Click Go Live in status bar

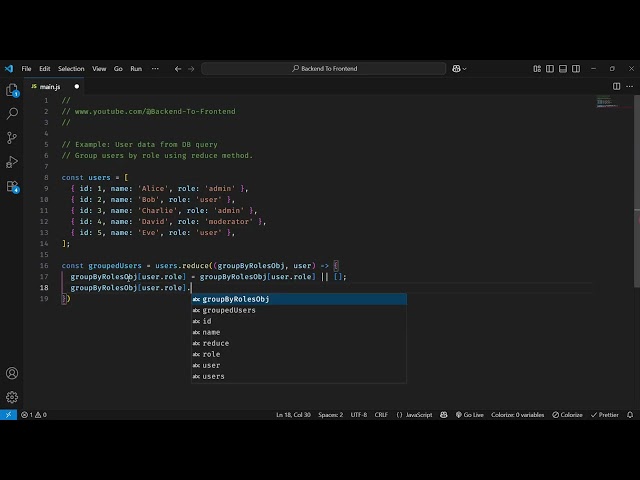point(470,415)
